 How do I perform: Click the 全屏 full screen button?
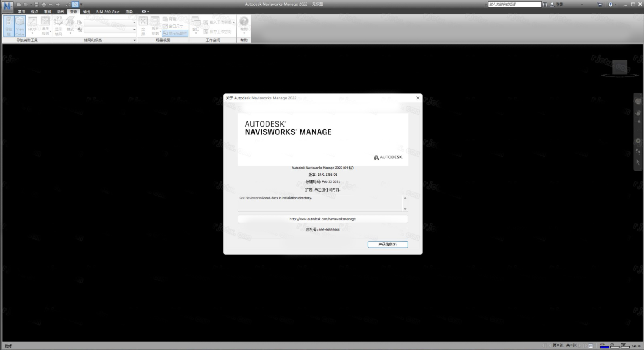point(143,26)
